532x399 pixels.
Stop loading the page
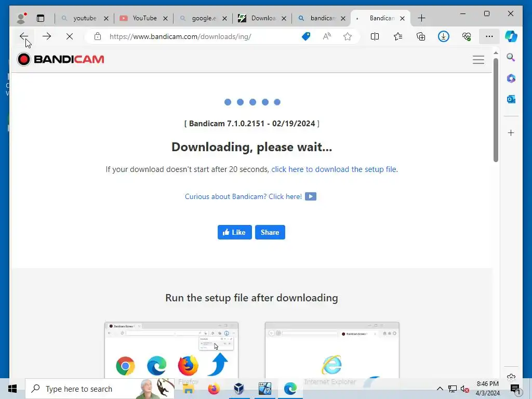(70, 36)
